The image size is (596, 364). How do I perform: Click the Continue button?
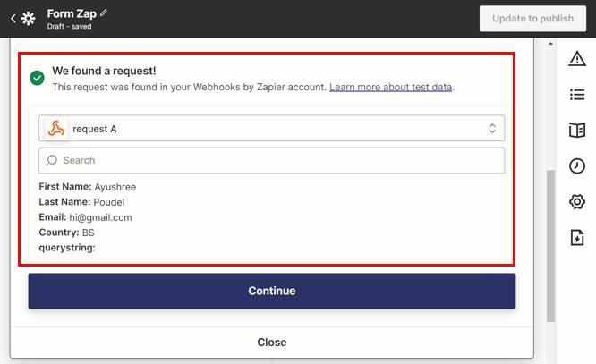tap(272, 291)
